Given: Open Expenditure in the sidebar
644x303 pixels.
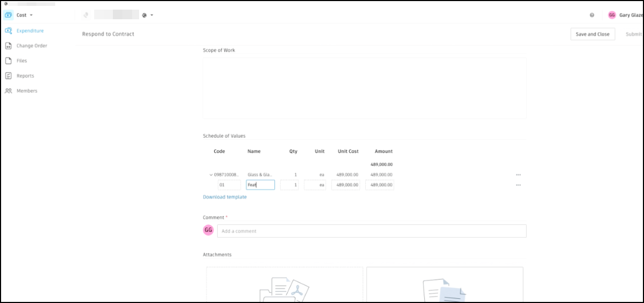Looking at the screenshot, I should 30,31.
